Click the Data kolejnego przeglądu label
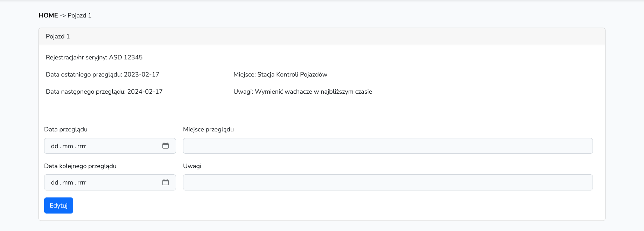Viewport: 644px width, 231px height. pyautogui.click(x=80, y=166)
